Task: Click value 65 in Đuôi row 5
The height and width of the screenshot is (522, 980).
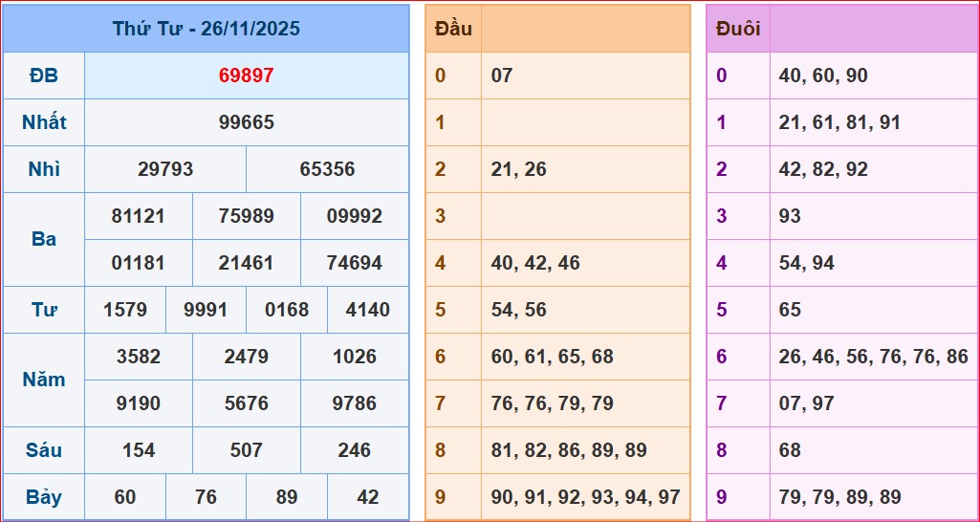Action: click(x=790, y=310)
